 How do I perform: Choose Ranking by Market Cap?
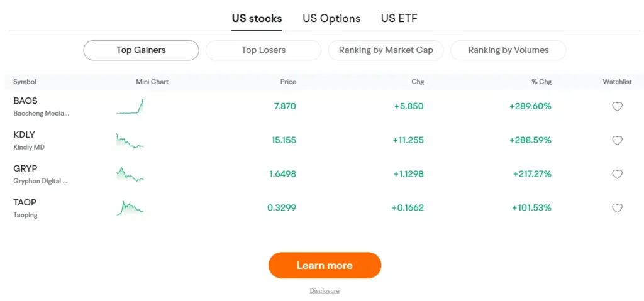386,50
